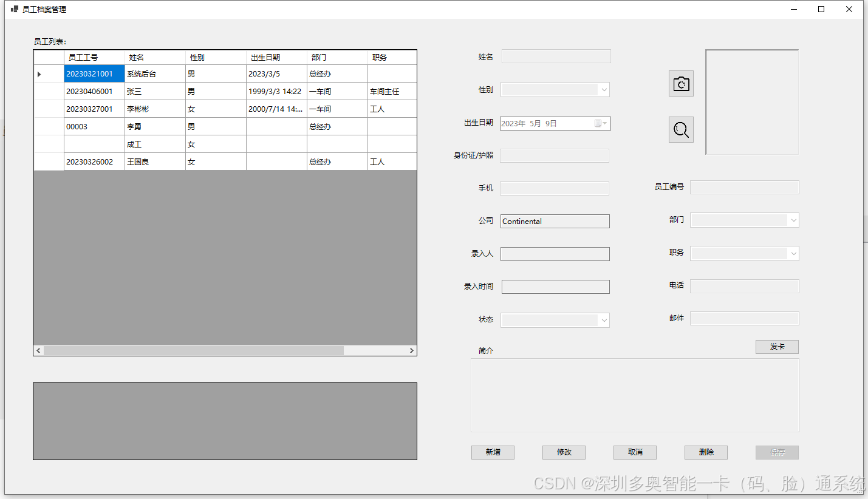868x499 pixels.
Task: Click the 保存 button
Action: [x=777, y=452]
